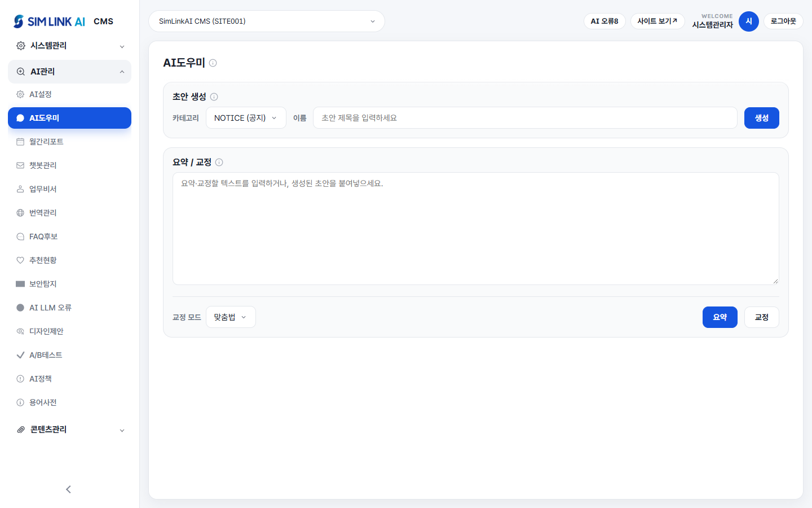Open the site selector SimLinkAI CMS (SITE001)
Viewport: 812px width, 508px height.
coord(267,21)
